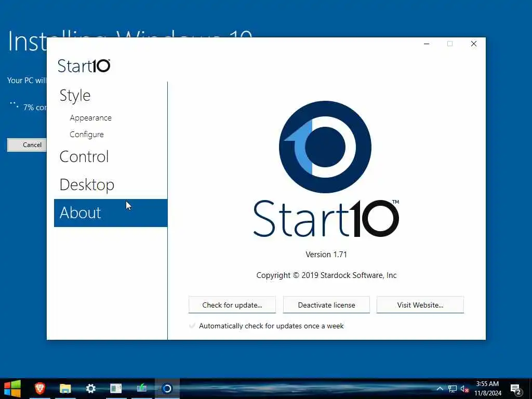This screenshot has width=532, height=399.
Task: Open the Style section in sidebar
Action: 75,96
